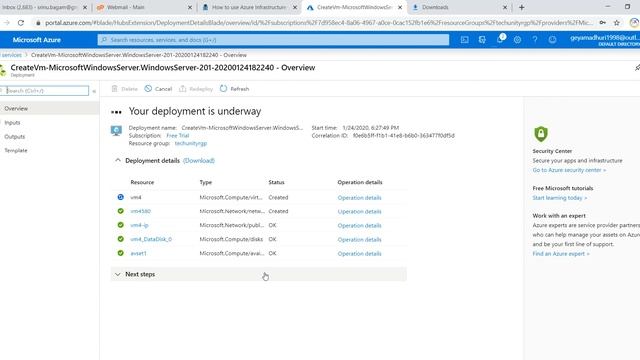Select Template in the left menu
This screenshot has height=360, width=640.
[16, 150]
